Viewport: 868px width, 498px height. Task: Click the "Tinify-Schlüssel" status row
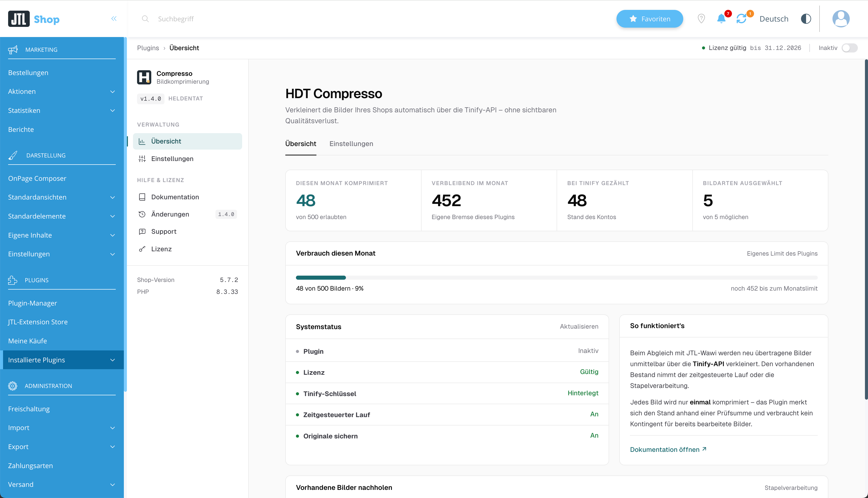click(x=447, y=393)
